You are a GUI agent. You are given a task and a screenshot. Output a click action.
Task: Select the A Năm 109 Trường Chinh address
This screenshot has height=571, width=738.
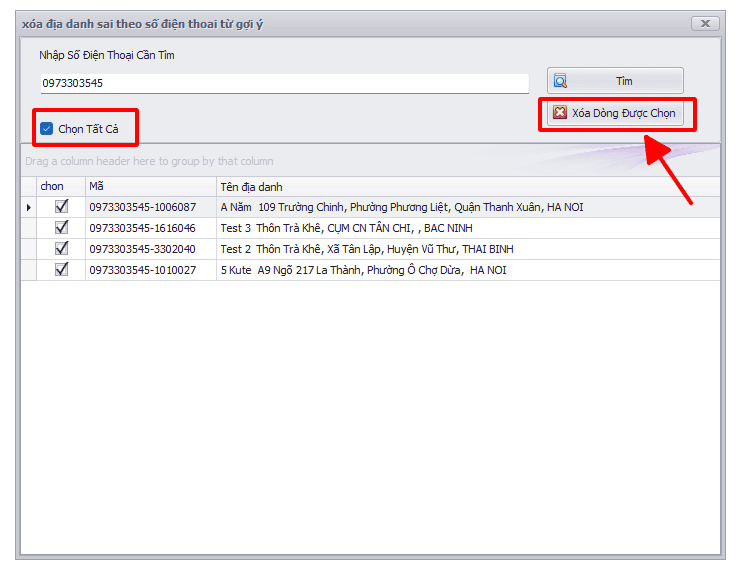pos(468,207)
